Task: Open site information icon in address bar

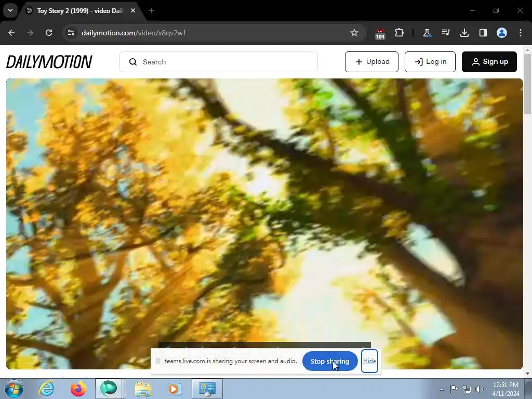Action: click(x=71, y=33)
